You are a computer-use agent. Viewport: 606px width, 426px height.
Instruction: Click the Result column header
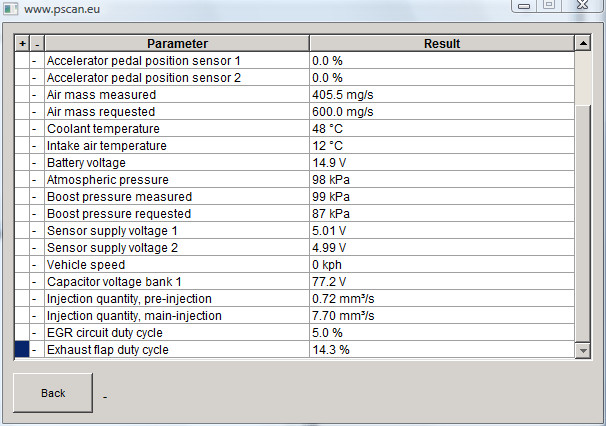[x=442, y=43]
